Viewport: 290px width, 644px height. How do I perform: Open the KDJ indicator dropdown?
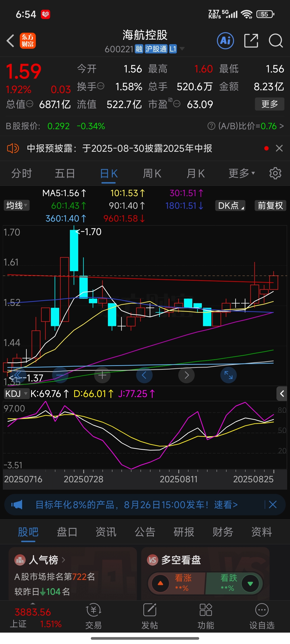(x=16, y=394)
